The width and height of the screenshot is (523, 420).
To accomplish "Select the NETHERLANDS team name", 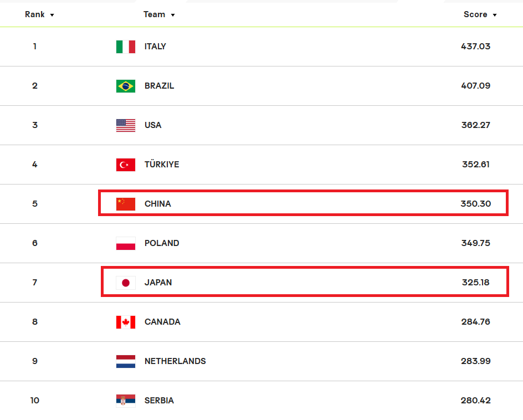I will coord(175,361).
